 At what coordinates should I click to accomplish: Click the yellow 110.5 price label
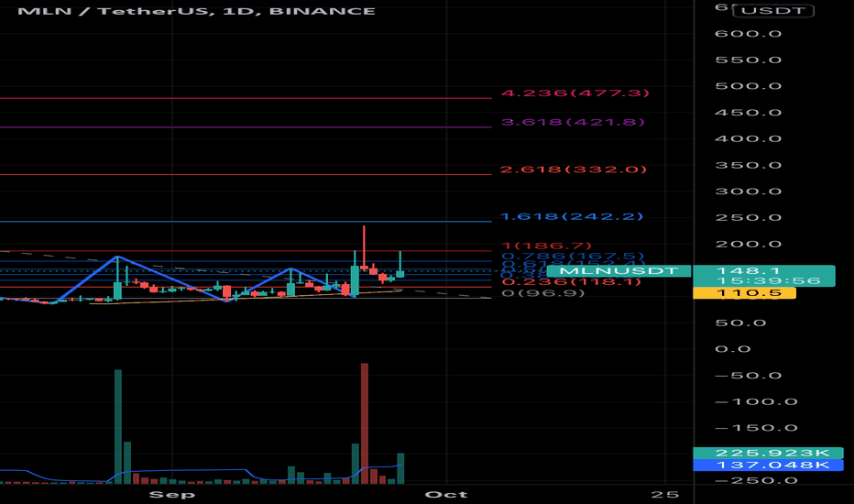(x=744, y=293)
